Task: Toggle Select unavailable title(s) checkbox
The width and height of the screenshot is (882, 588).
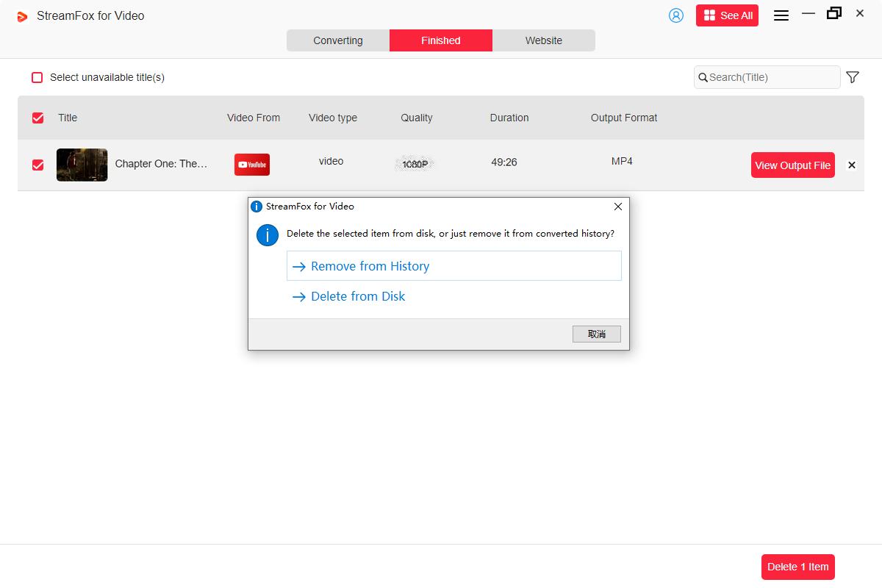Action: pyautogui.click(x=37, y=77)
